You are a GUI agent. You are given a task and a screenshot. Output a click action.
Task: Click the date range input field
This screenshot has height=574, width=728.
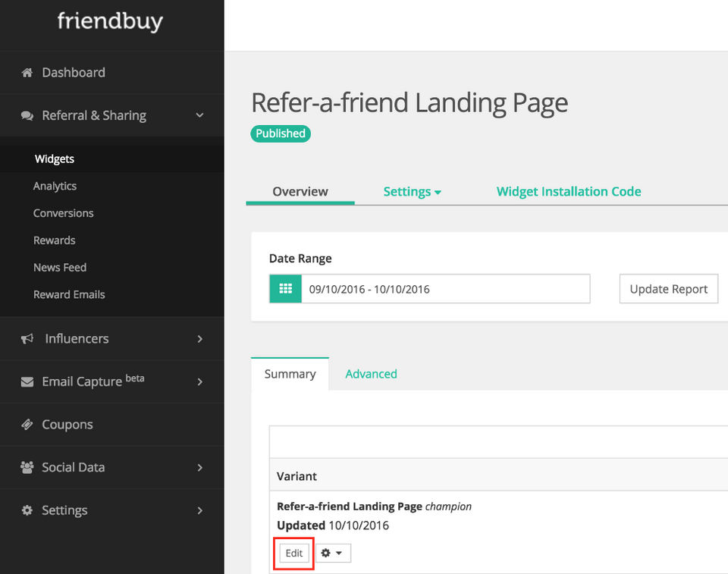(x=445, y=289)
